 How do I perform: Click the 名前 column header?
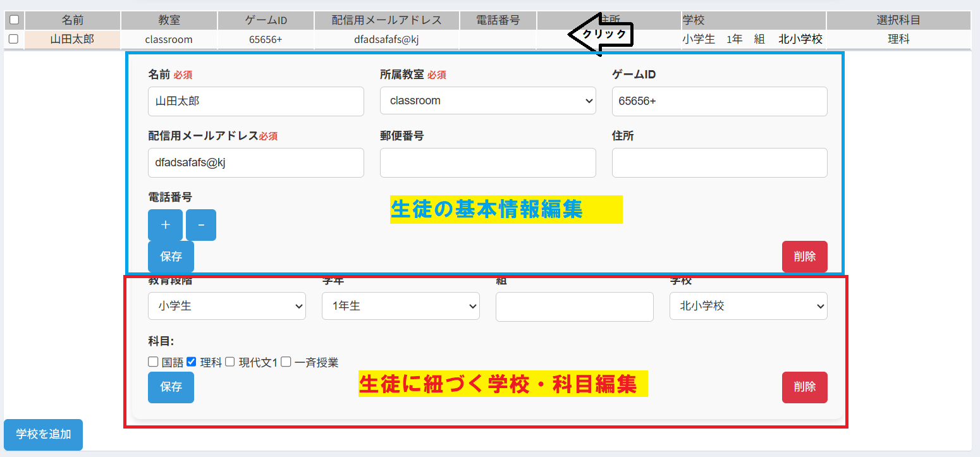tap(72, 20)
